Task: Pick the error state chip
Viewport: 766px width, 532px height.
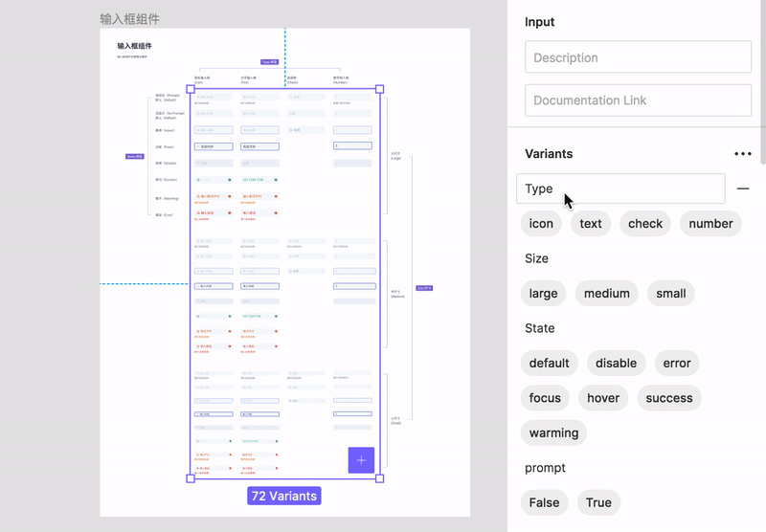Action: (676, 364)
